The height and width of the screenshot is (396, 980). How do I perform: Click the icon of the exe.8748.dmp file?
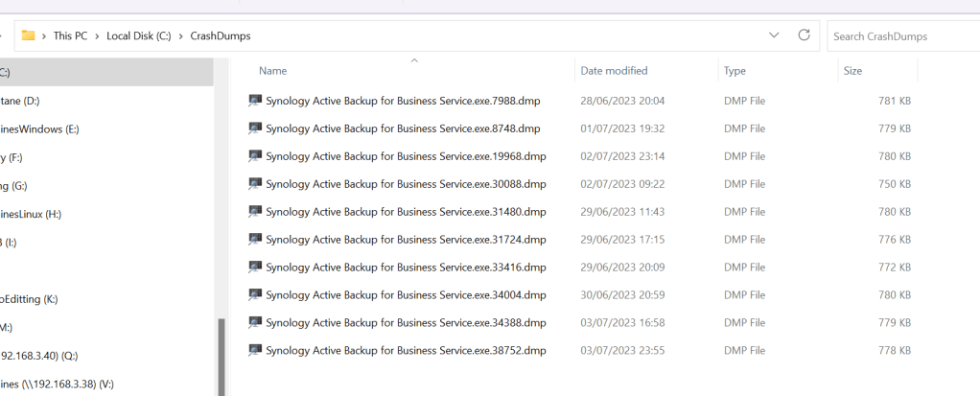(255, 128)
